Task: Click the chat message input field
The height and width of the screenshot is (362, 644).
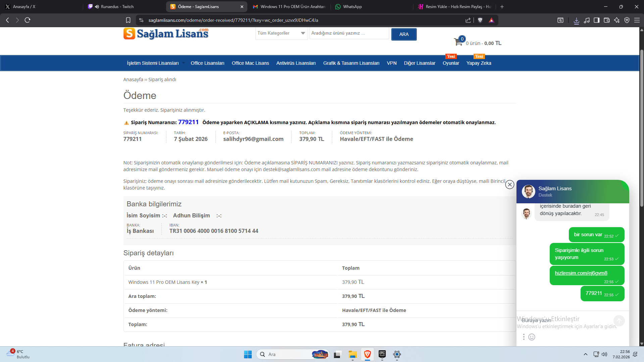Action: click(x=565, y=320)
